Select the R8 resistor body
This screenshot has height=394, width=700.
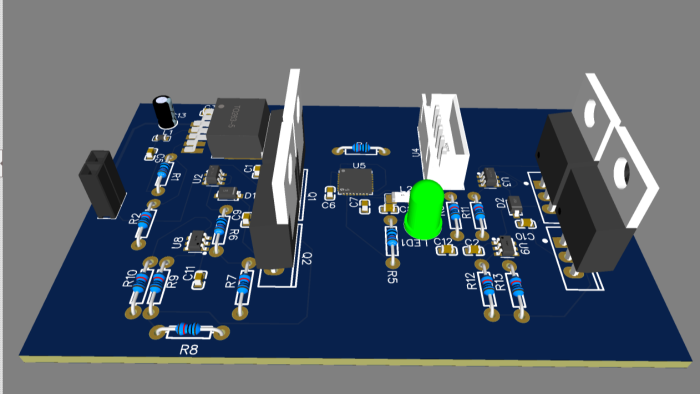point(188,329)
